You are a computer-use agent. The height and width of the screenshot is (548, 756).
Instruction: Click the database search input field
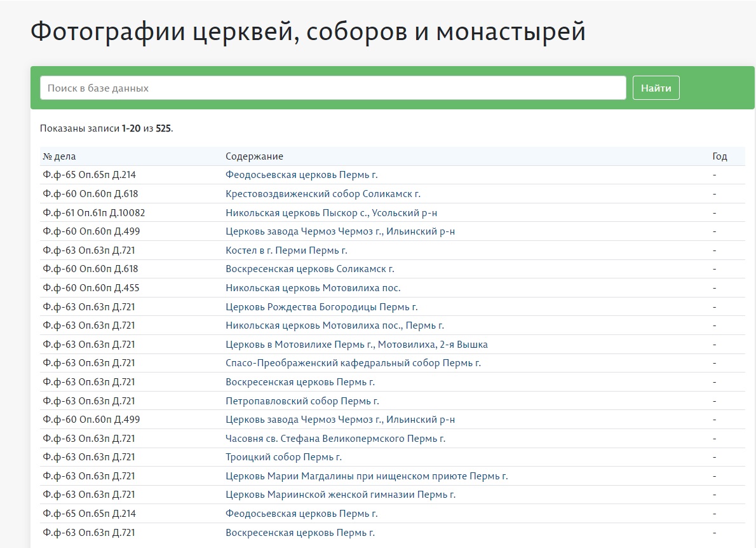pyautogui.click(x=332, y=88)
